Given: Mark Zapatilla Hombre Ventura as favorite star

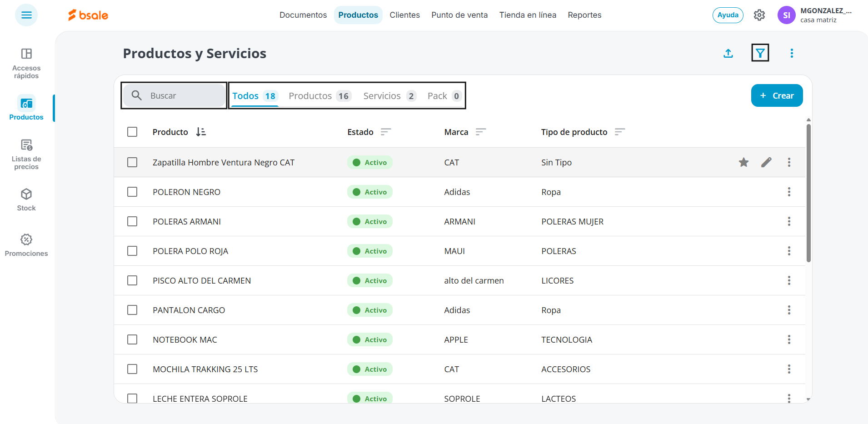Looking at the screenshot, I should pyautogui.click(x=743, y=162).
